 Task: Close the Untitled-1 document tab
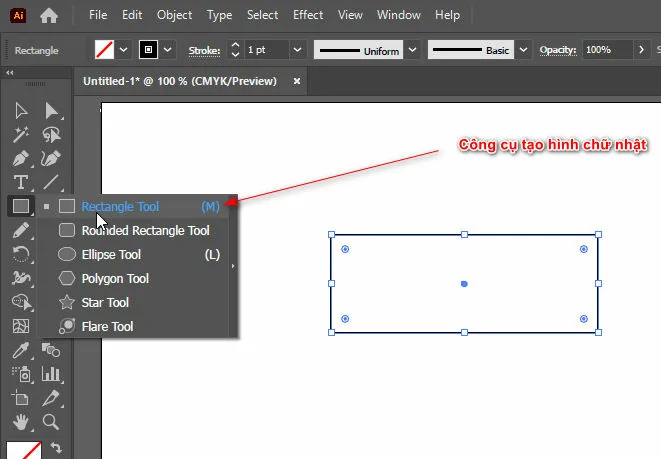tap(295, 82)
